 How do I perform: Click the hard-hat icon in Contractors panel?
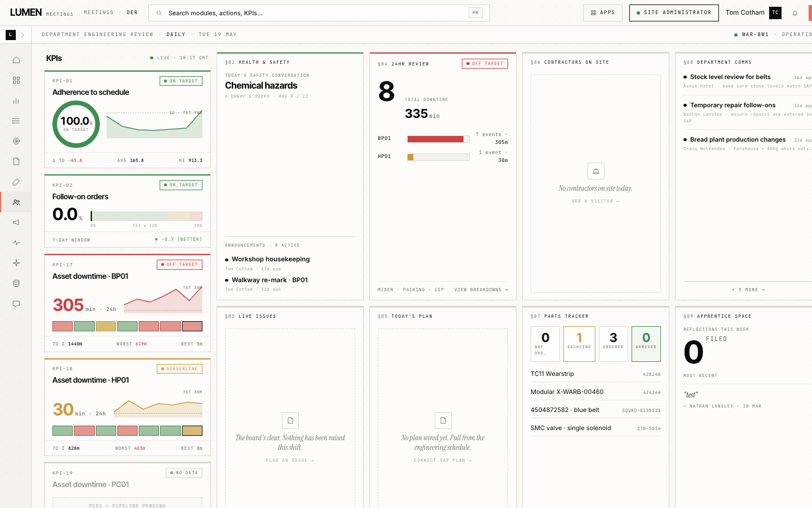pyautogui.click(x=596, y=171)
